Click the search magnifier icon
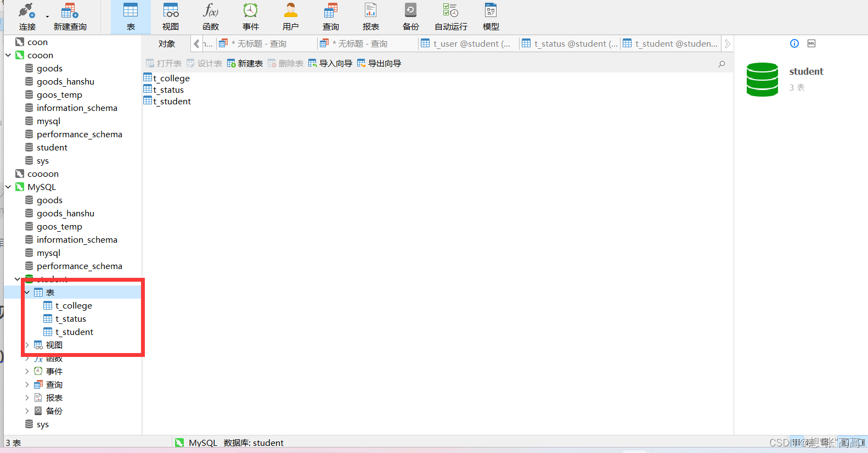The image size is (868, 453). point(722,64)
